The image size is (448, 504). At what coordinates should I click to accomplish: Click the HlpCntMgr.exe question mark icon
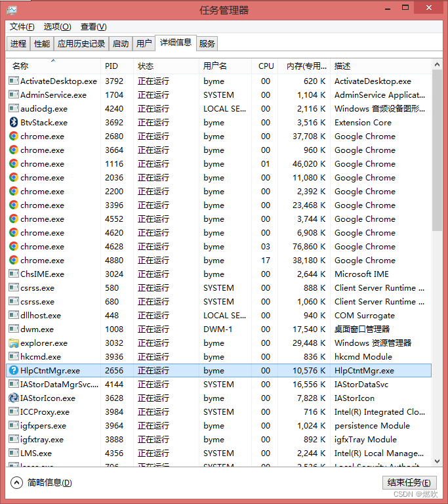[14, 370]
